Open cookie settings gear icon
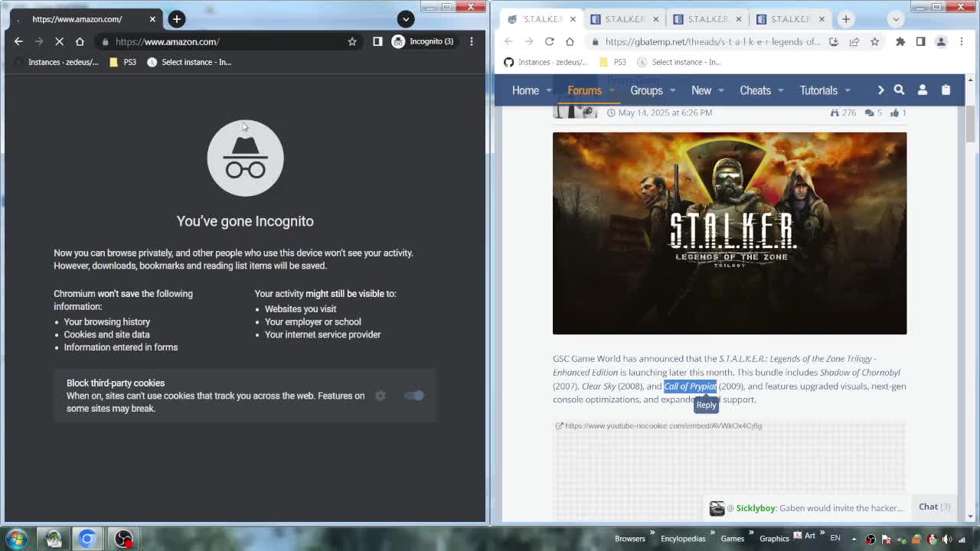 tap(381, 396)
